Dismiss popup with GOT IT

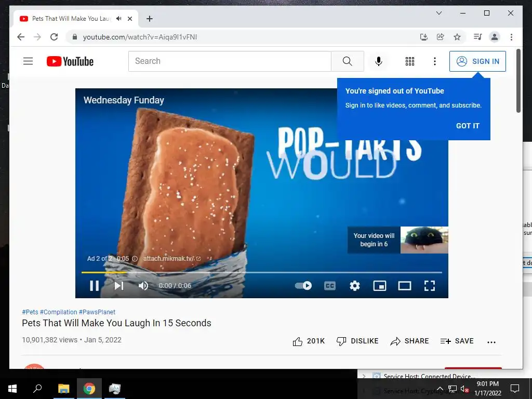click(x=468, y=126)
